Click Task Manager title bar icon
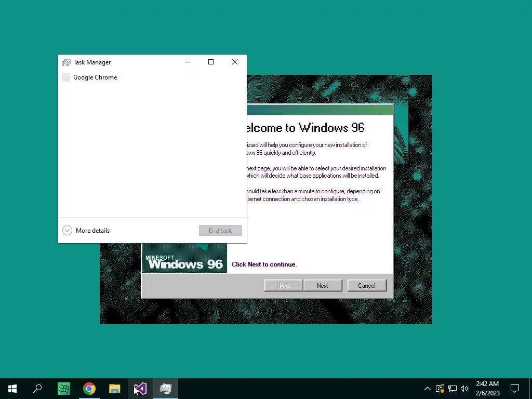This screenshot has height=399, width=532. (66, 62)
